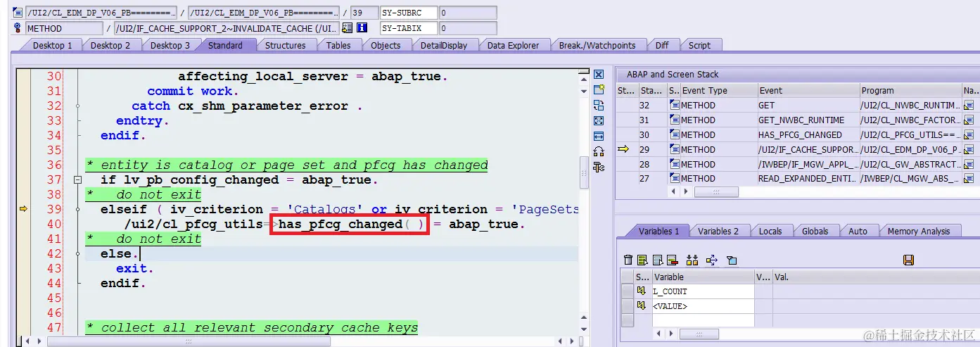Select row selector beside <VALUE>

(627, 306)
